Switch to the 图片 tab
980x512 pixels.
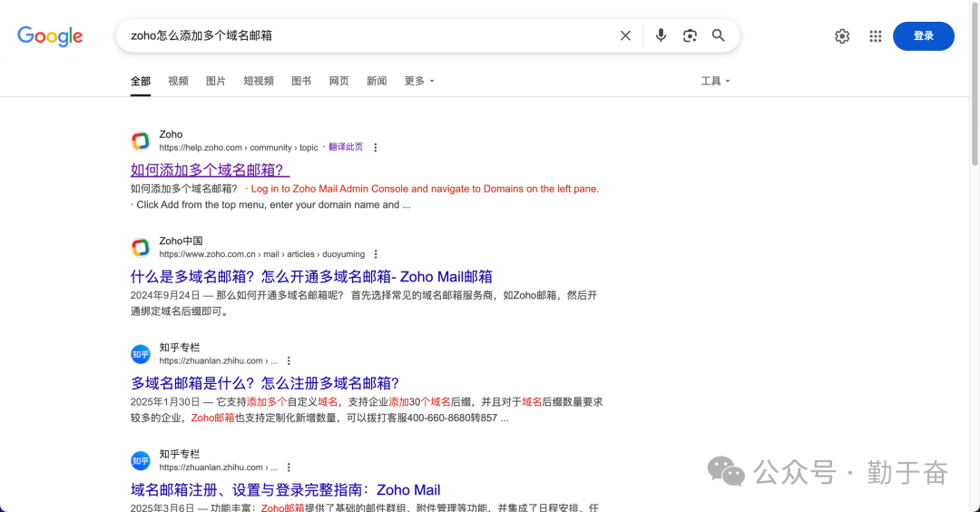tap(215, 81)
